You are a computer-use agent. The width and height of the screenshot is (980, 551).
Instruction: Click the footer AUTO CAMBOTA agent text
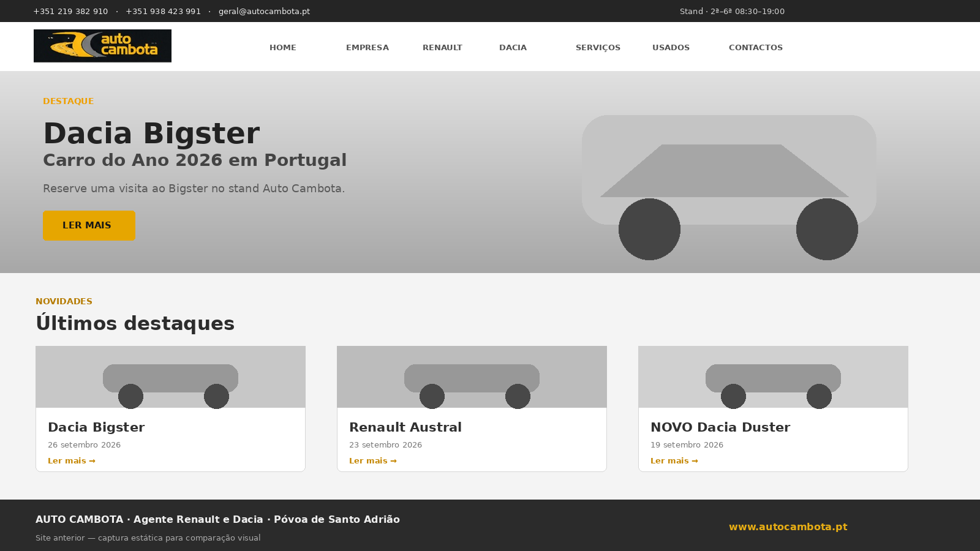pyautogui.click(x=217, y=520)
